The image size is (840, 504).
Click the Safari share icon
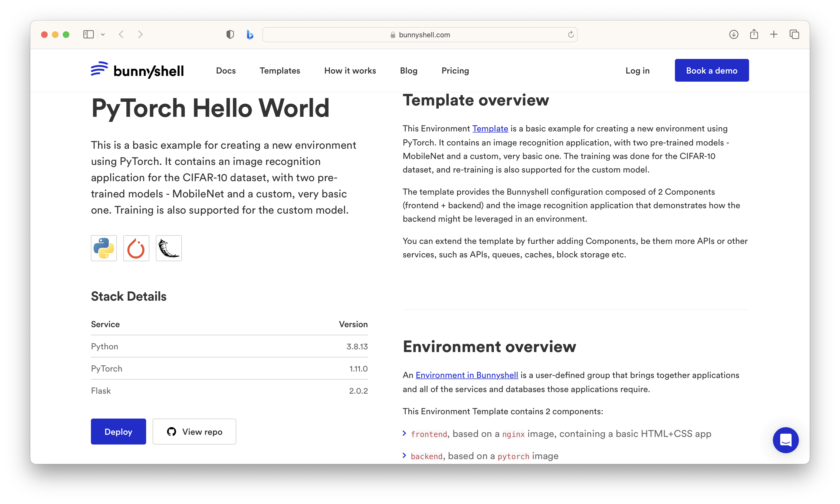point(754,34)
